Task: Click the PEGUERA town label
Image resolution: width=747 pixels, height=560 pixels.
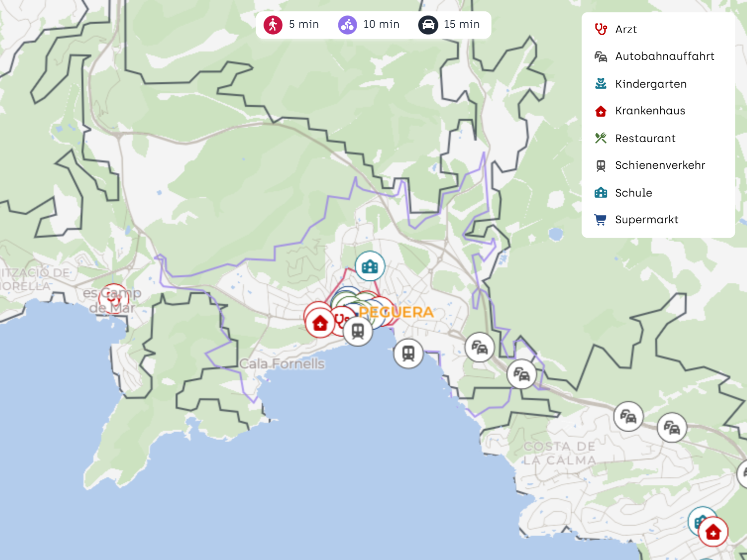Action: click(x=396, y=312)
